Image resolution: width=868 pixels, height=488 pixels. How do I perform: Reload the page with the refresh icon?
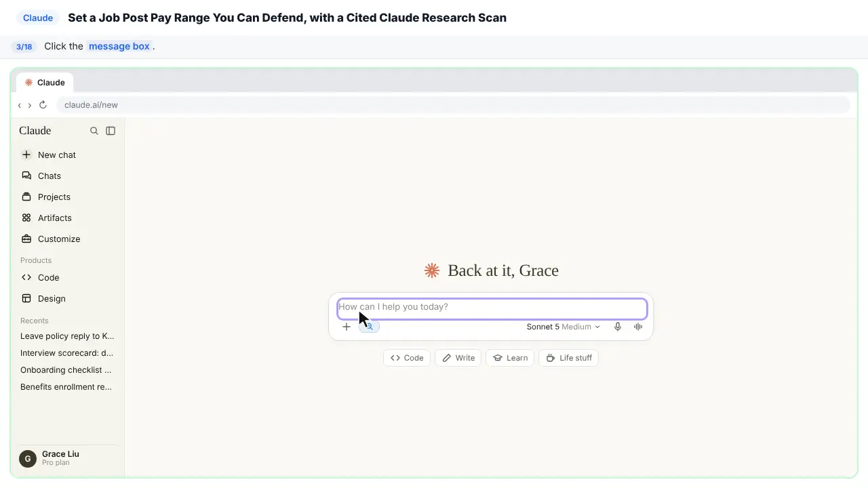click(x=43, y=105)
